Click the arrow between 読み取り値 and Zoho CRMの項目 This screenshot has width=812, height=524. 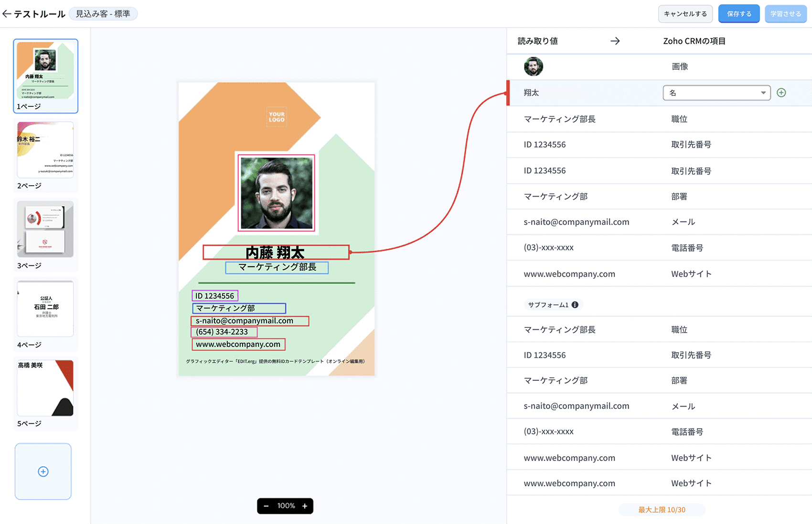615,41
